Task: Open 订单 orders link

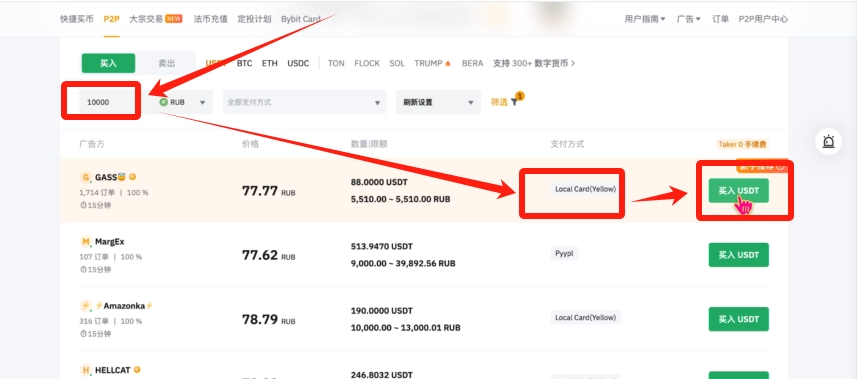Action: (x=720, y=19)
